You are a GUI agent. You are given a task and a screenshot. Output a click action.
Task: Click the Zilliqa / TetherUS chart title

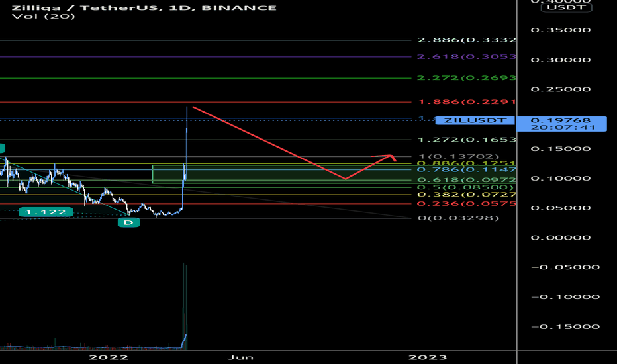coord(144,7)
